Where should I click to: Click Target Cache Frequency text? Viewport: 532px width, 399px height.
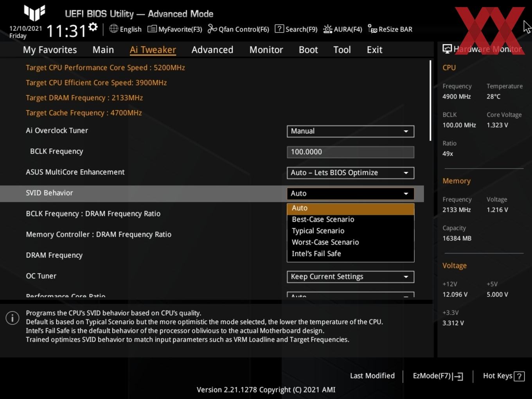pyautogui.click(x=84, y=113)
